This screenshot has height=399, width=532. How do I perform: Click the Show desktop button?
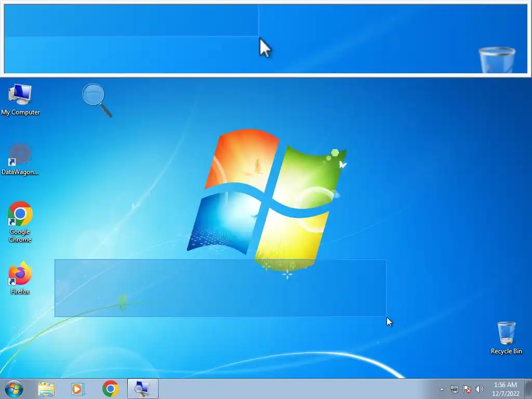528,389
